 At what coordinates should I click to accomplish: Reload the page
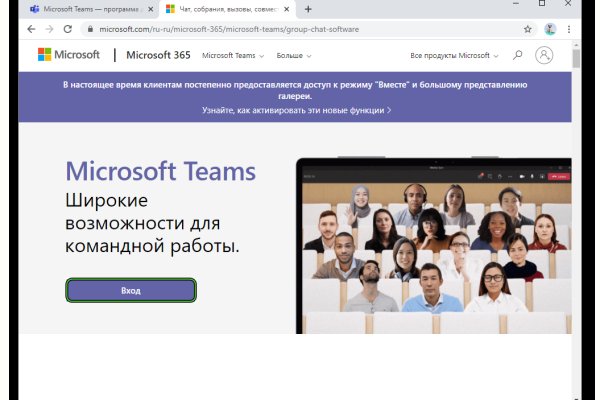click(x=68, y=29)
